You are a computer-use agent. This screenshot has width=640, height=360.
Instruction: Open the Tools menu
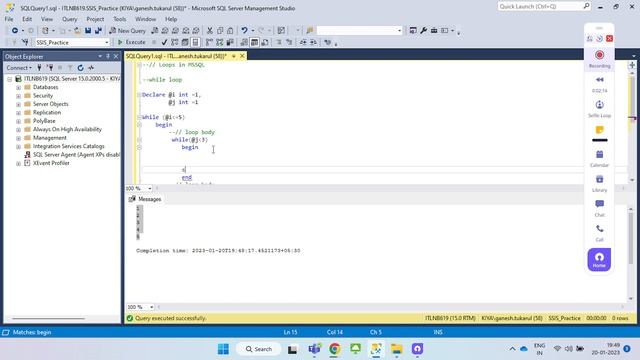click(120, 19)
